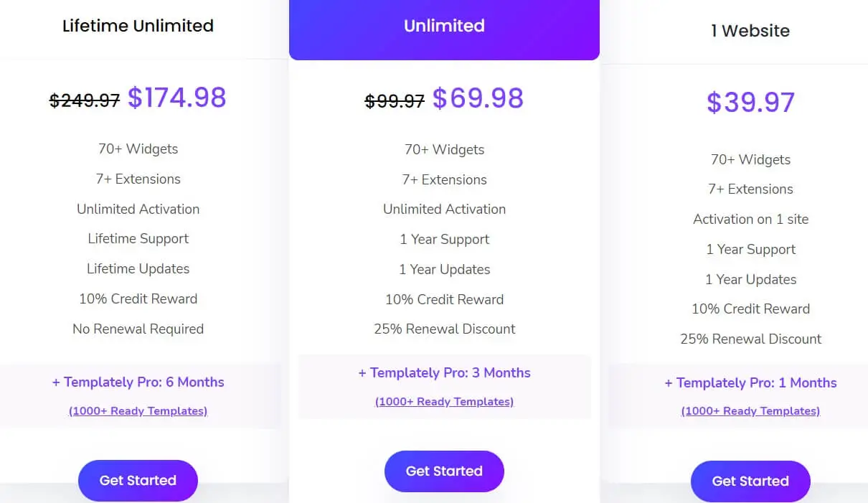The image size is (868, 503).
Task: Select the Unlimited plan header
Action: point(444,29)
